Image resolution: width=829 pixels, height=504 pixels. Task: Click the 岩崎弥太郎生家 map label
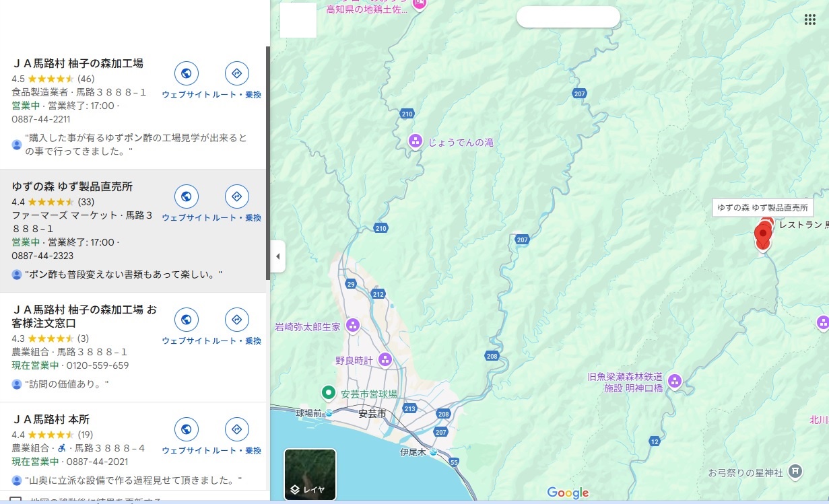pyautogui.click(x=308, y=327)
